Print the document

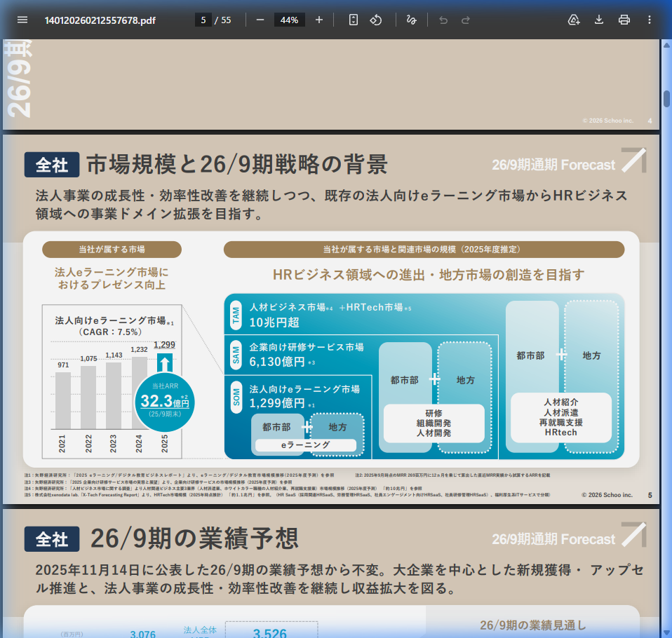pos(624,20)
